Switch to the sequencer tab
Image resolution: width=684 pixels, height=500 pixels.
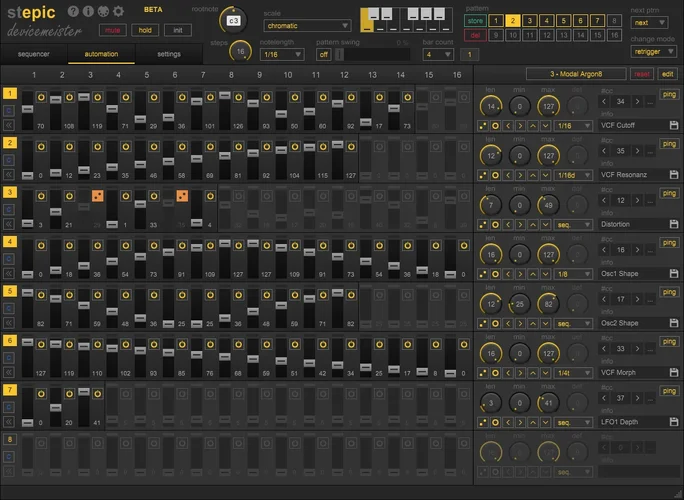(x=34, y=54)
